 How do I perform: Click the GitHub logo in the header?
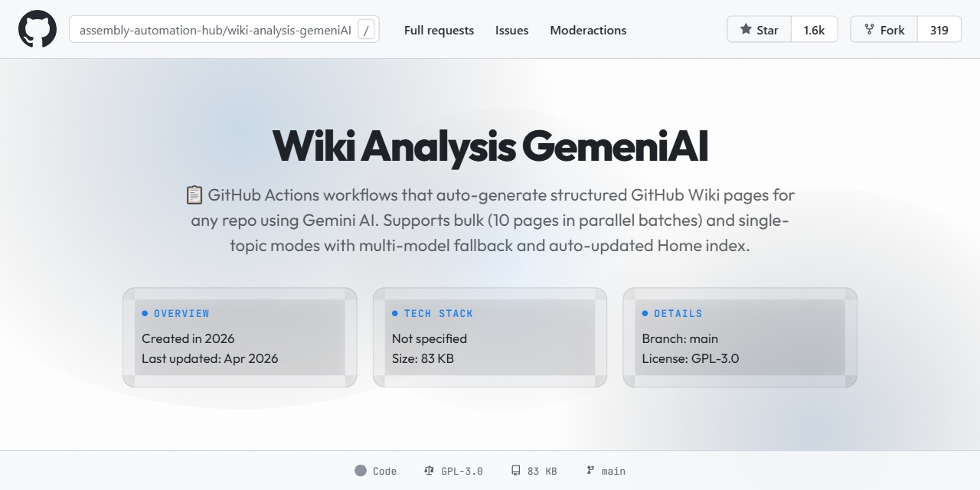pyautogui.click(x=37, y=29)
